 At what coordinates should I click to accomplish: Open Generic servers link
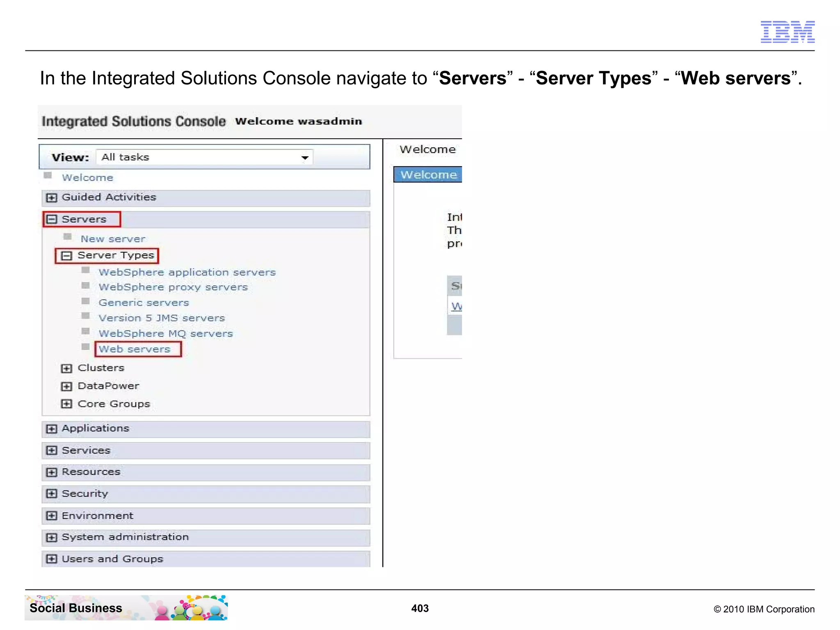144,303
